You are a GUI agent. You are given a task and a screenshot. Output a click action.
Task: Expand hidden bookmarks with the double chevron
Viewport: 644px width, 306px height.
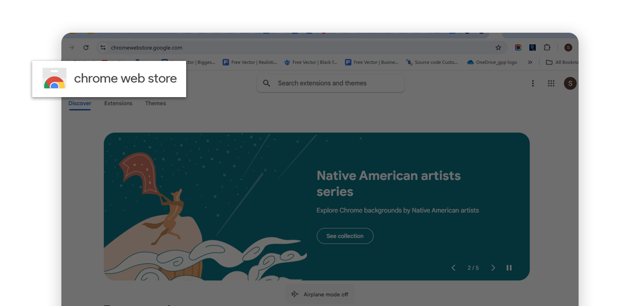point(530,62)
